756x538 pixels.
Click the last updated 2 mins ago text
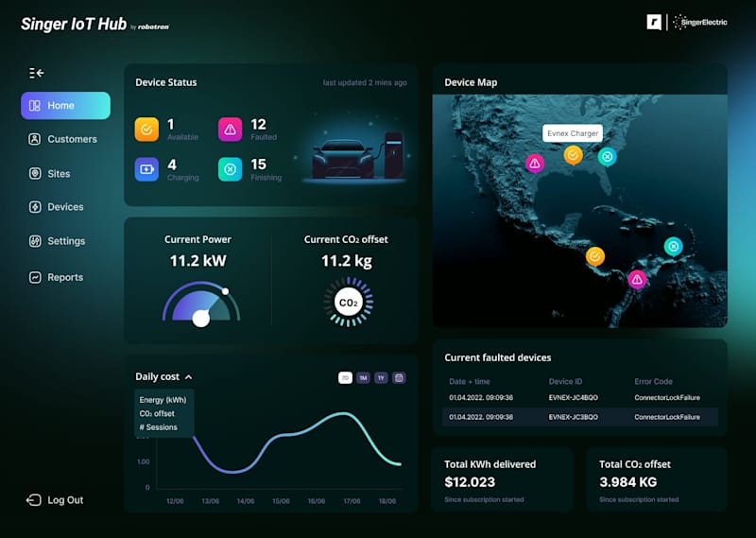point(365,82)
